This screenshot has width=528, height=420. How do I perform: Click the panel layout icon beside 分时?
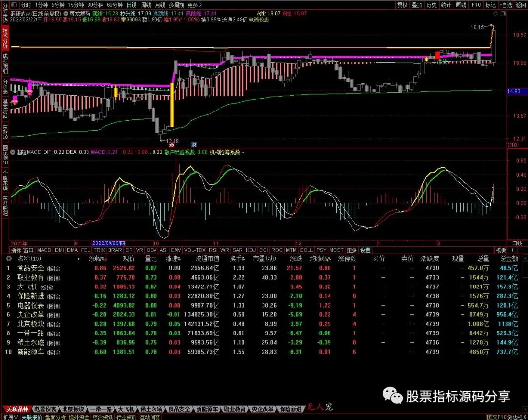[14, 5]
